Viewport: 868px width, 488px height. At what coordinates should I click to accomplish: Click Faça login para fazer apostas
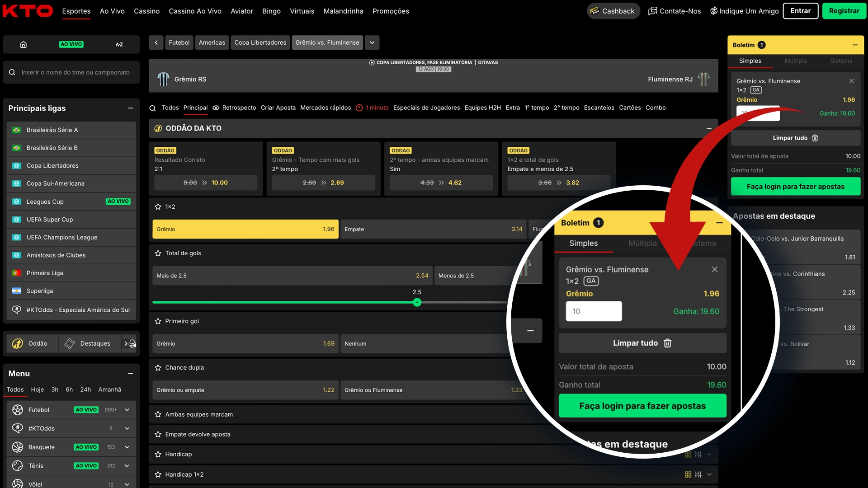tap(796, 186)
